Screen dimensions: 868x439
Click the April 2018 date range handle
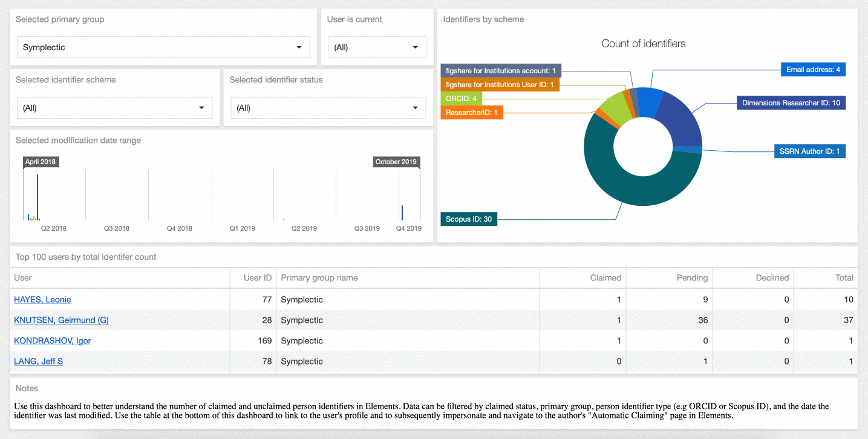(x=41, y=162)
